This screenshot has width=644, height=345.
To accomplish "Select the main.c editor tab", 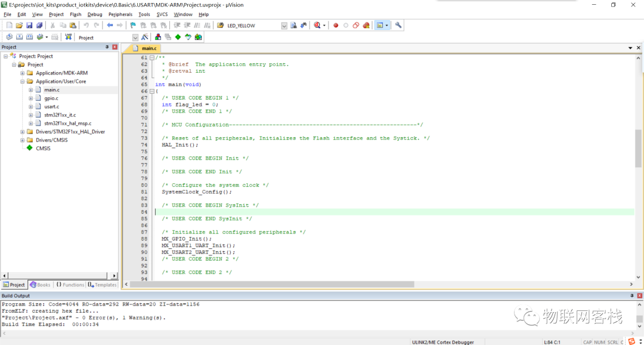I will 145,48.
